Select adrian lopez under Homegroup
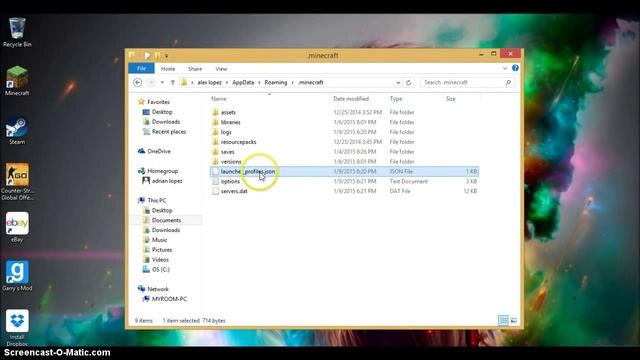The width and height of the screenshot is (640, 360). pyautogui.click(x=167, y=181)
